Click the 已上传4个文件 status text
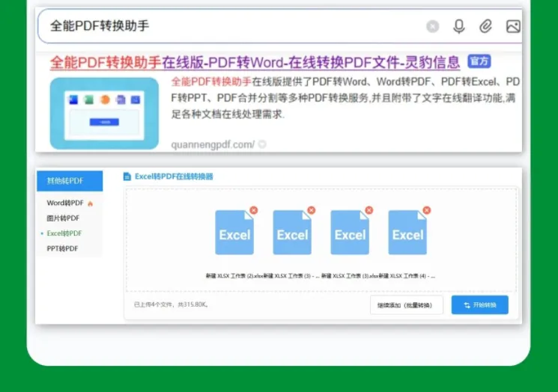Image resolution: width=558 pixels, height=392 pixels. pos(171,304)
